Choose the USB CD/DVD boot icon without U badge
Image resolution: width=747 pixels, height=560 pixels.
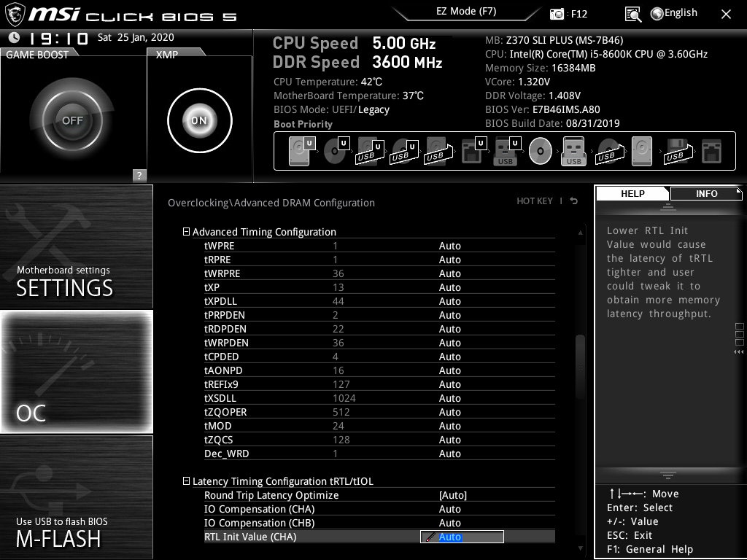pyautogui.click(x=609, y=152)
